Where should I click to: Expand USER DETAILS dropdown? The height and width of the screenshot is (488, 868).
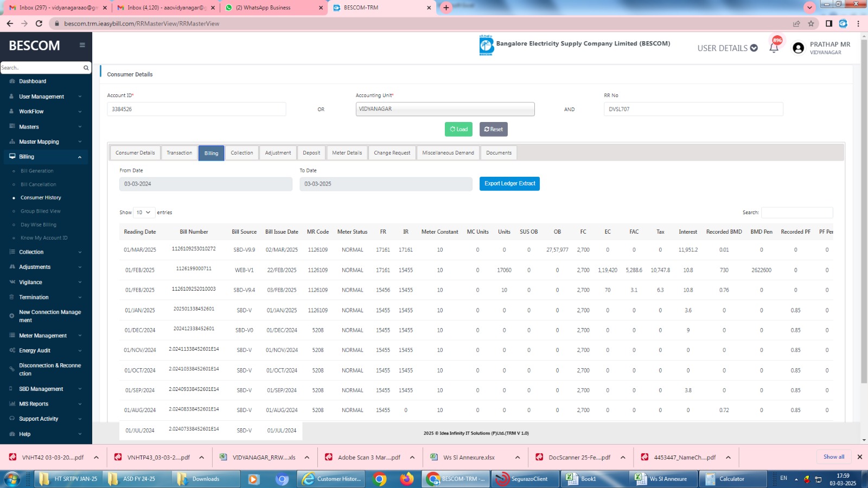coord(727,48)
